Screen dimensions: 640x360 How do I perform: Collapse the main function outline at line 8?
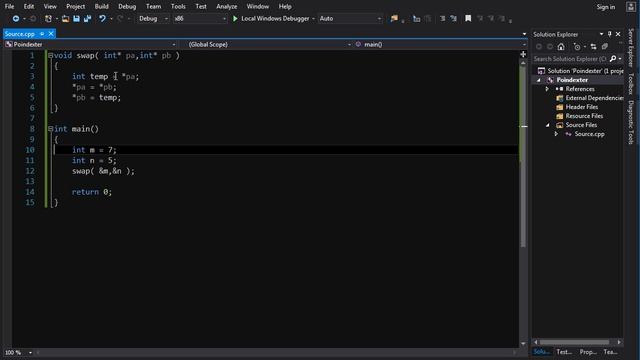(x=51, y=129)
